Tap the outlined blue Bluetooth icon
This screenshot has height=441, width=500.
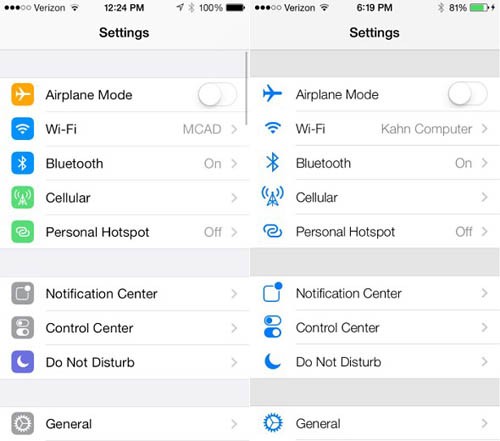(273, 163)
